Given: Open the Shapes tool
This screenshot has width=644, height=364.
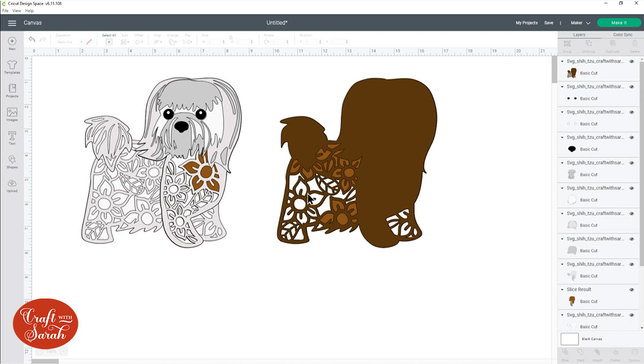Looking at the screenshot, I should click(12, 161).
